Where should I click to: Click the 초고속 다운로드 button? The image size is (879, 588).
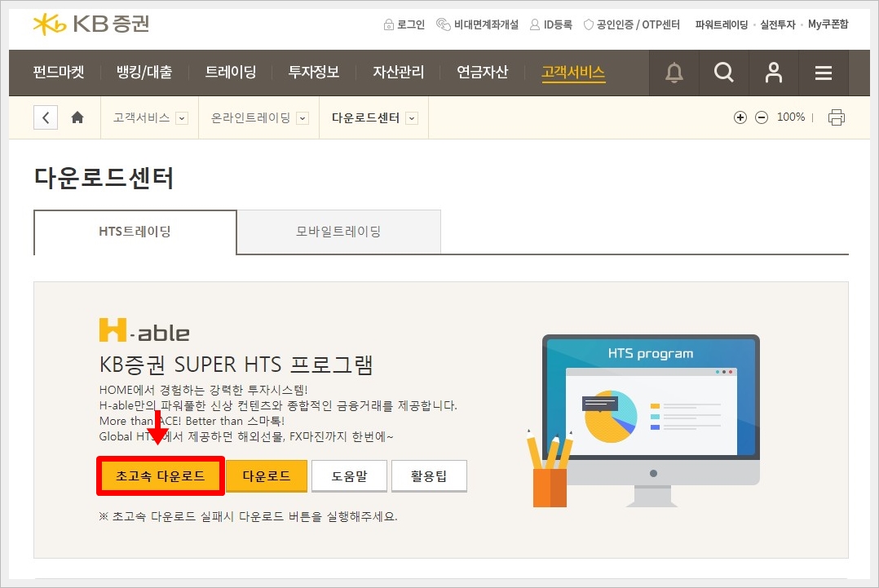point(161,476)
